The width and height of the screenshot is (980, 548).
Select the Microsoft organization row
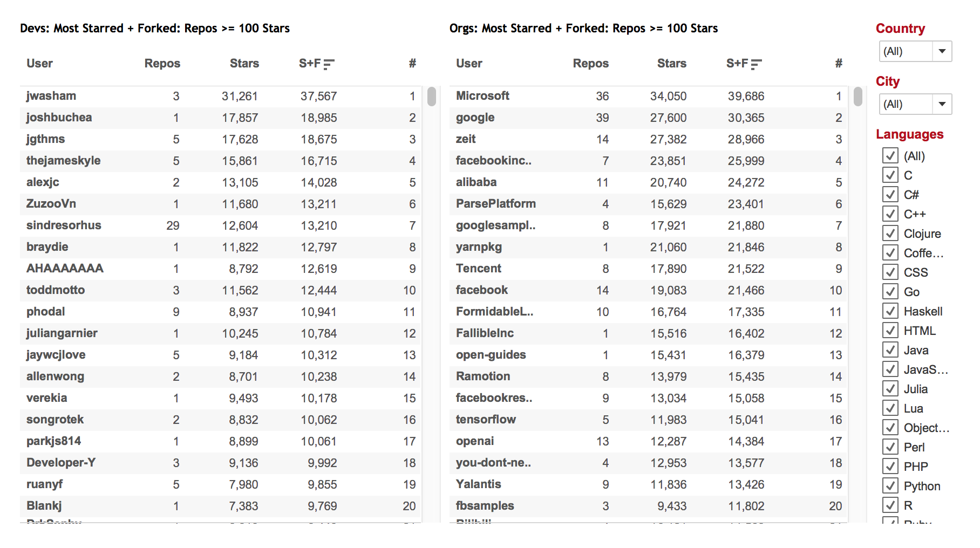click(482, 96)
